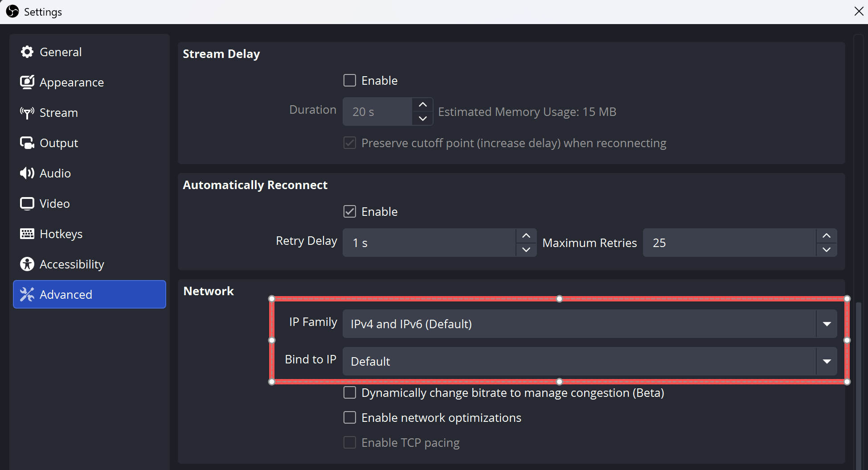Click the Output icon in sidebar
Image resolution: width=868 pixels, height=470 pixels.
point(27,143)
